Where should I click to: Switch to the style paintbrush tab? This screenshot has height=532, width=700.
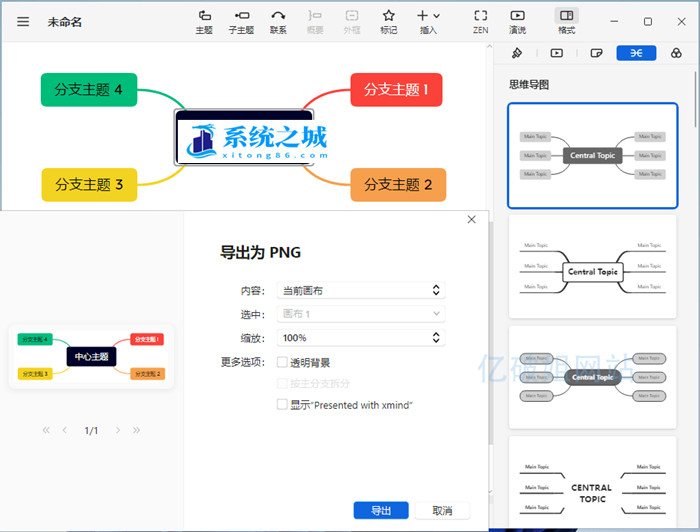[517, 53]
